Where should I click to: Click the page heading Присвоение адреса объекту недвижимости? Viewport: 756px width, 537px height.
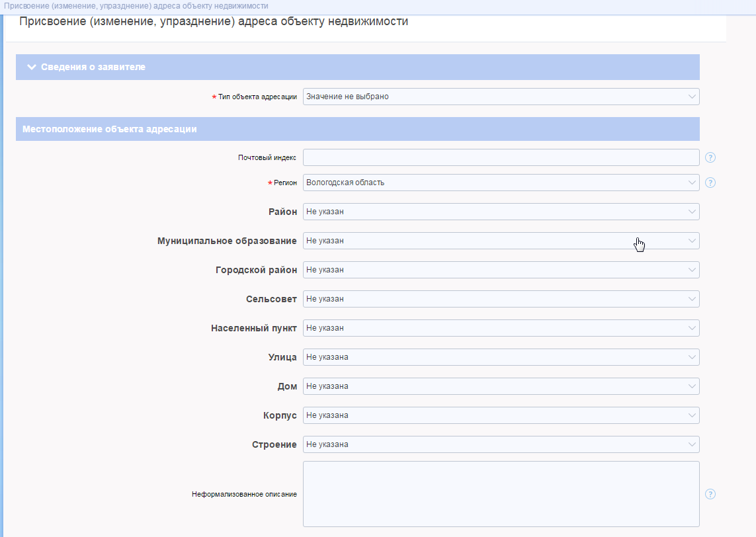coord(214,22)
